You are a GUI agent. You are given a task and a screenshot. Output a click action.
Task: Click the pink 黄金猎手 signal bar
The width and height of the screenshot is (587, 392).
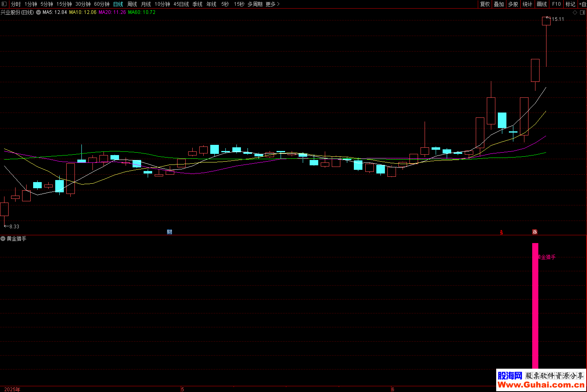coord(535,306)
